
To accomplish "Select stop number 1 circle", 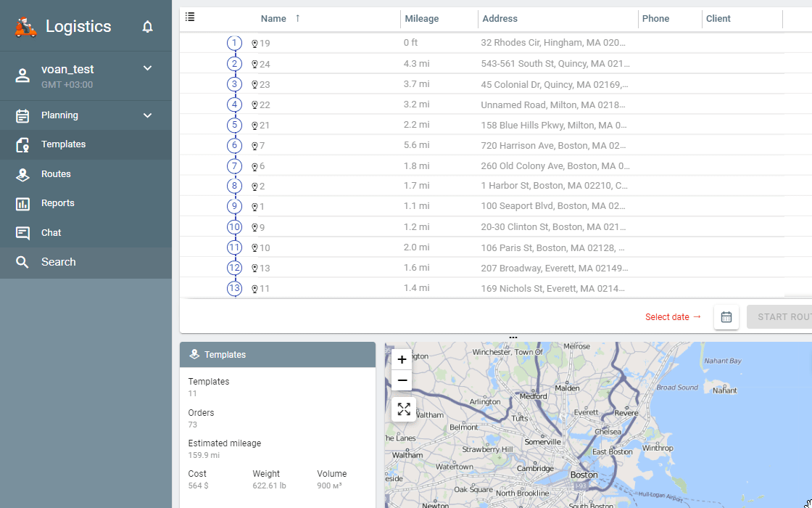I will pyautogui.click(x=235, y=43).
